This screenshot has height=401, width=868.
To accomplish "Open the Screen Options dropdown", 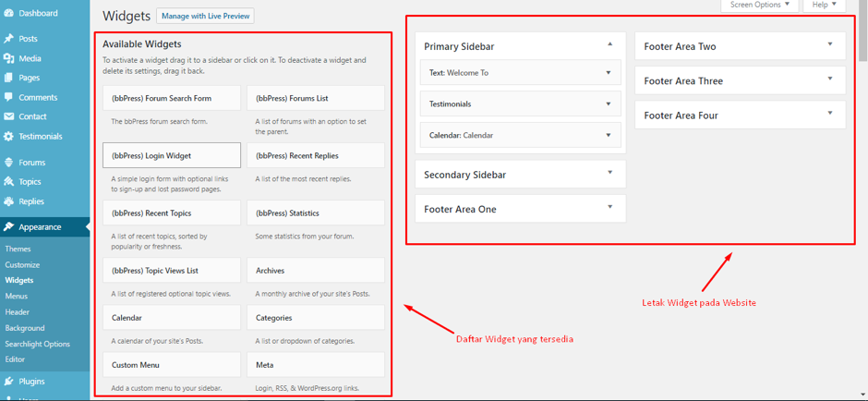I will coord(759,5).
